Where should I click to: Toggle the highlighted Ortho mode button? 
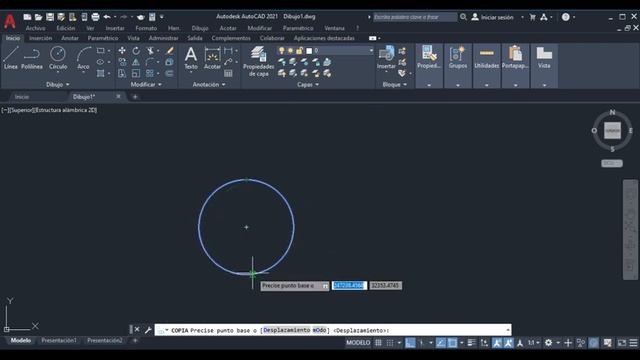(x=410, y=343)
